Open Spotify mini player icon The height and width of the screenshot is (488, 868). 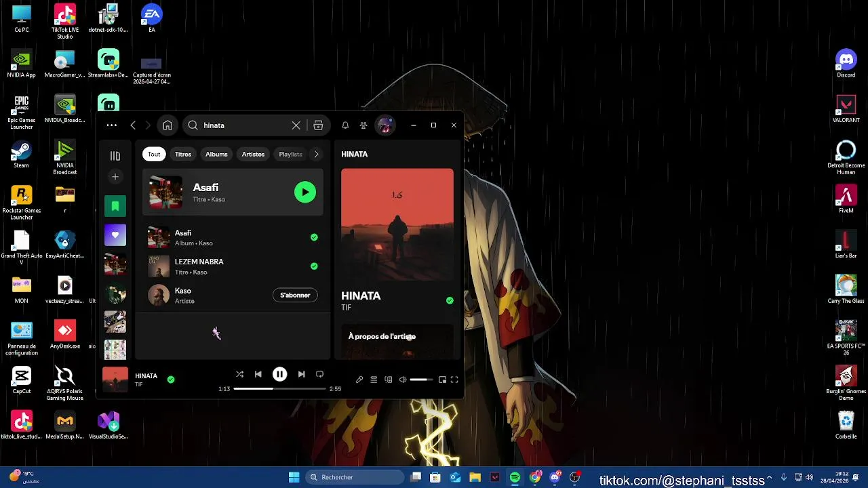[x=442, y=380]
